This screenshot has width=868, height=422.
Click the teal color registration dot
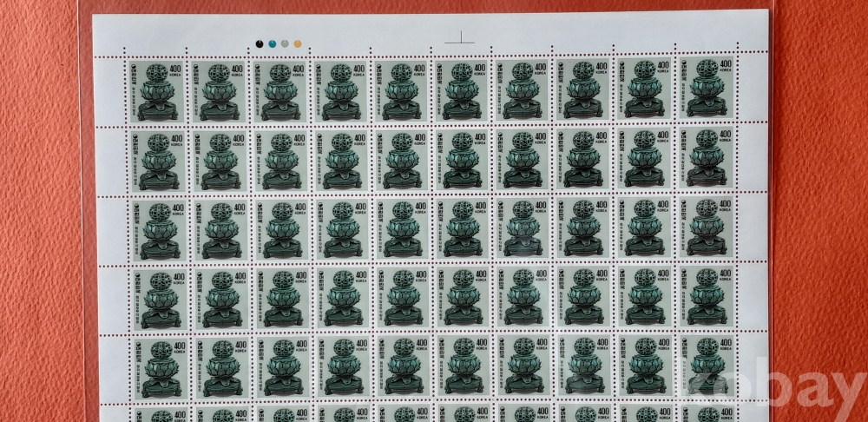273,42
